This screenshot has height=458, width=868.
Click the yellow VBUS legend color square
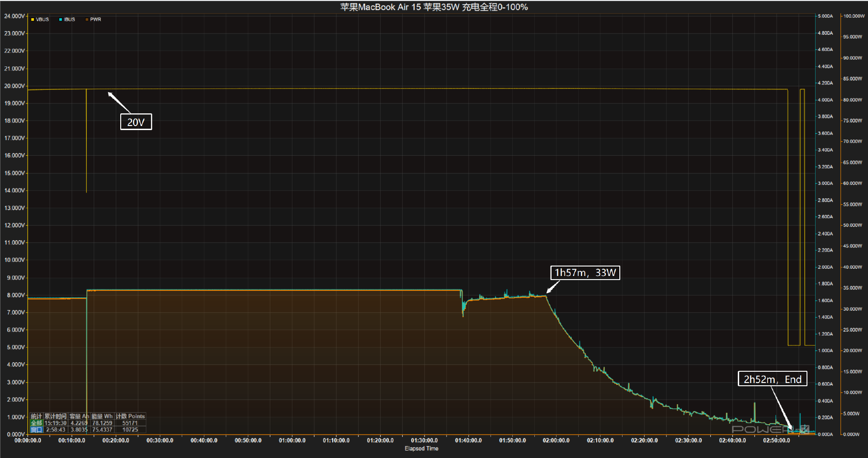[33, 19]
